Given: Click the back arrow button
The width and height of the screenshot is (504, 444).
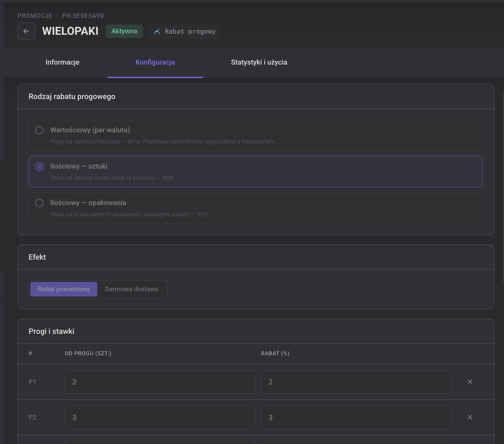Looking at the screenshot, I should click(26, 31).
